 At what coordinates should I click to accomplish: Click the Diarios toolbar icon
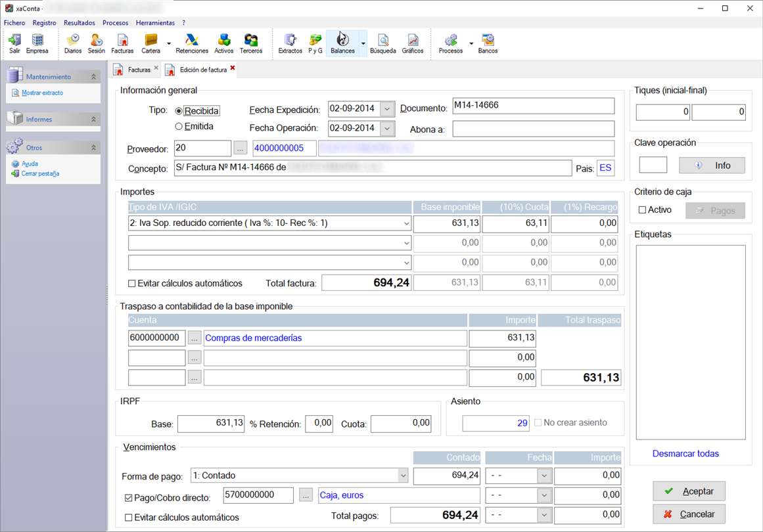73,43
